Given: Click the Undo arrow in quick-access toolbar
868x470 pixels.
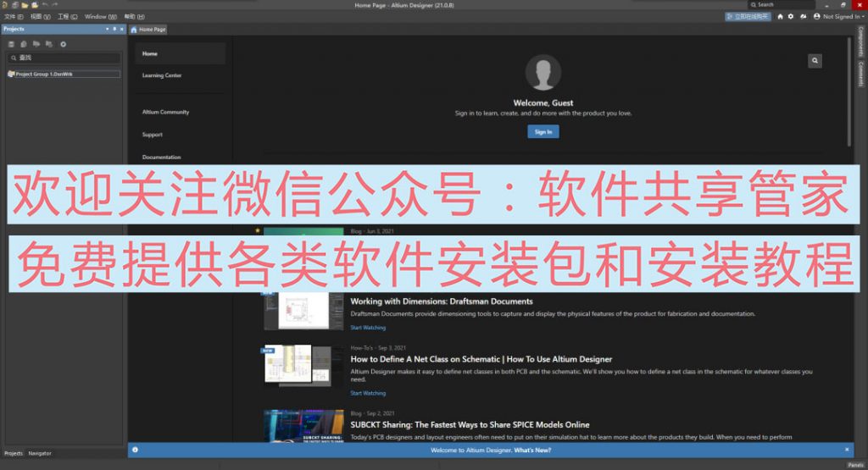Looking at the screenshot, I should (x=45, y=5).
